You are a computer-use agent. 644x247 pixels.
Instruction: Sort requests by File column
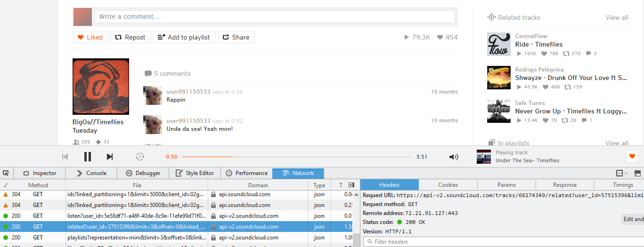click(137, 185)
